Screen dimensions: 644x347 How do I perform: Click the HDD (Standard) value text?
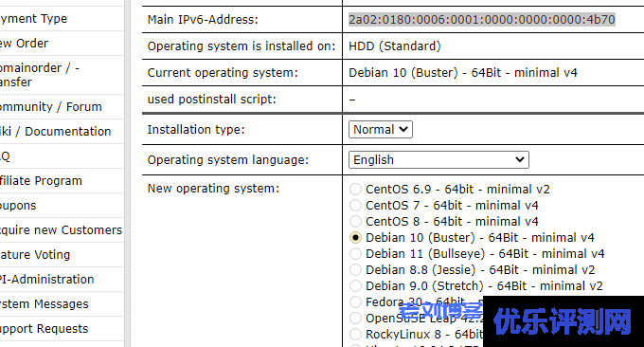[x=395, y=46]
